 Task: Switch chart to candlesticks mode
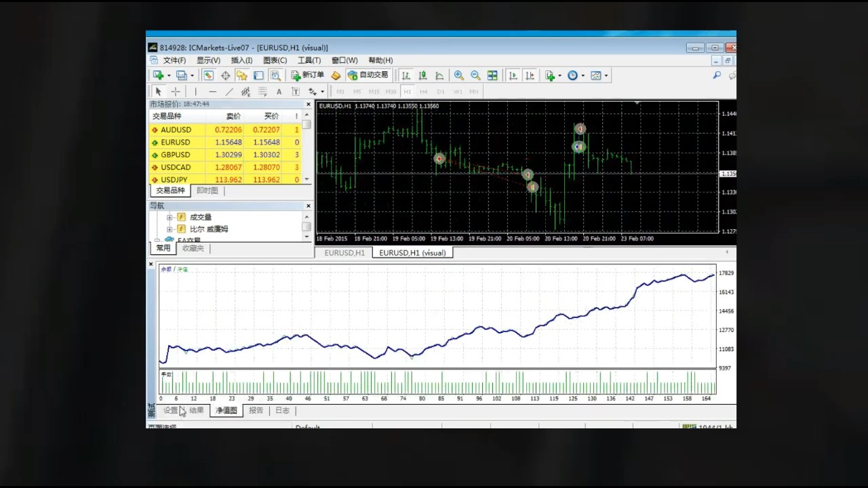[x=422, y=75]
